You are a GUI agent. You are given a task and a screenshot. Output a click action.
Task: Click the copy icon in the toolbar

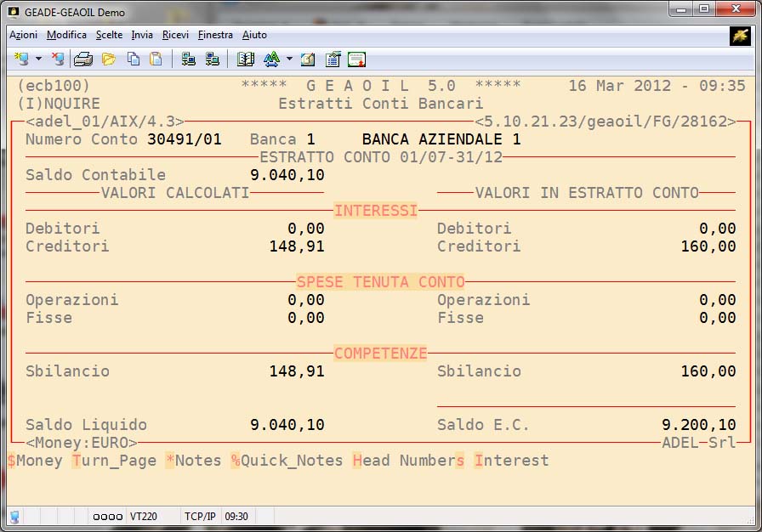pos(134,59)
